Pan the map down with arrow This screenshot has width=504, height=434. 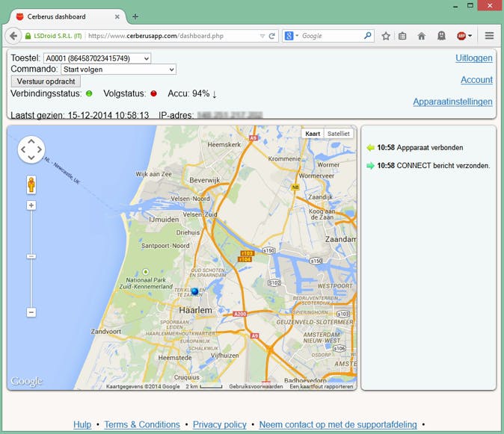click(x=31, y=158)
